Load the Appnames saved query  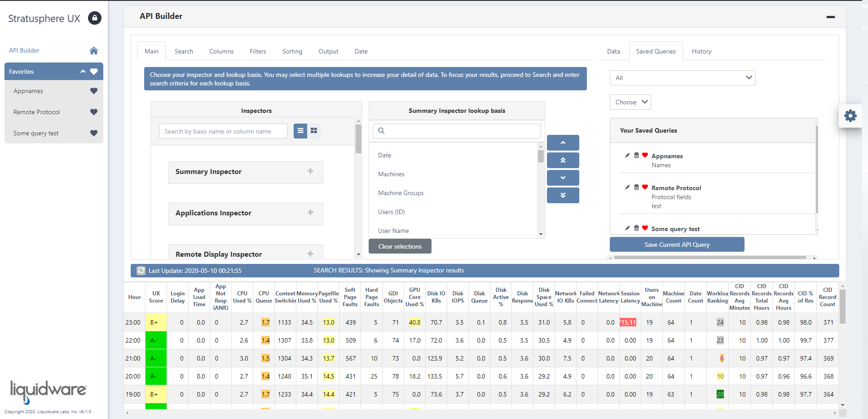[667, 156]
